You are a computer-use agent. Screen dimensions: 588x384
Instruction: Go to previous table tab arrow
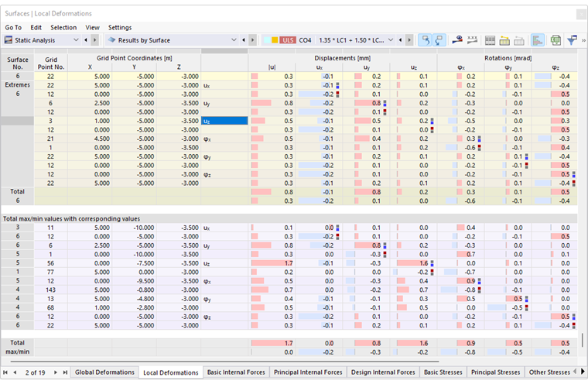click(15, 372)
